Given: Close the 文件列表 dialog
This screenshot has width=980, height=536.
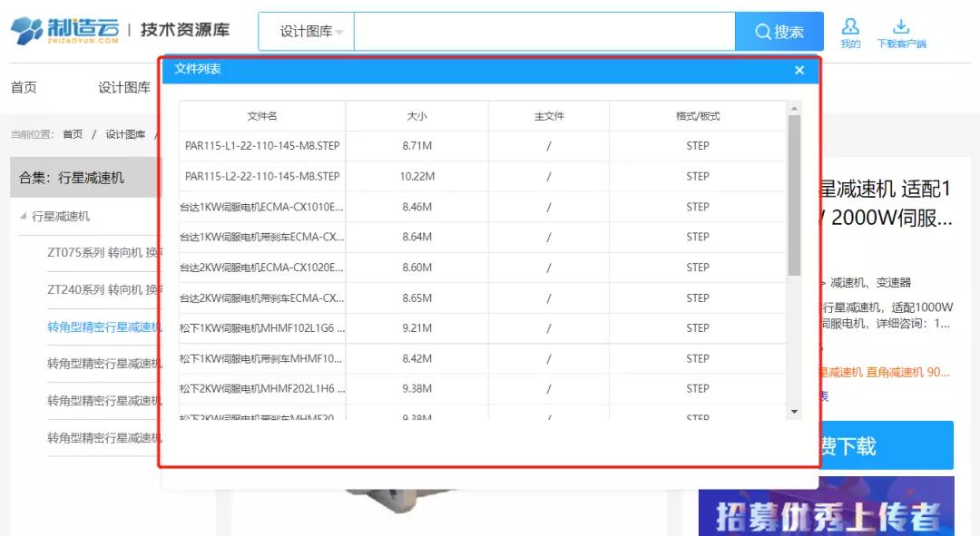Looking at the screenshot, I should [x=799, y=70].
